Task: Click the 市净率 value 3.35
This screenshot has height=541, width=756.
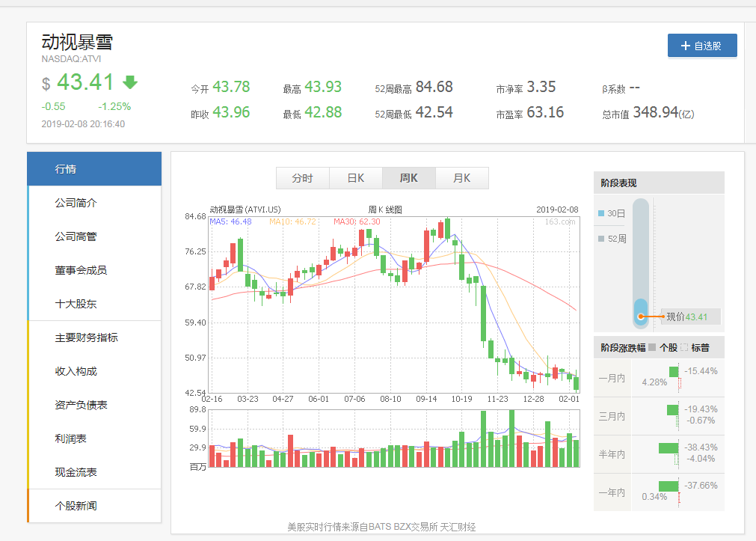Action: pos(541,87)
